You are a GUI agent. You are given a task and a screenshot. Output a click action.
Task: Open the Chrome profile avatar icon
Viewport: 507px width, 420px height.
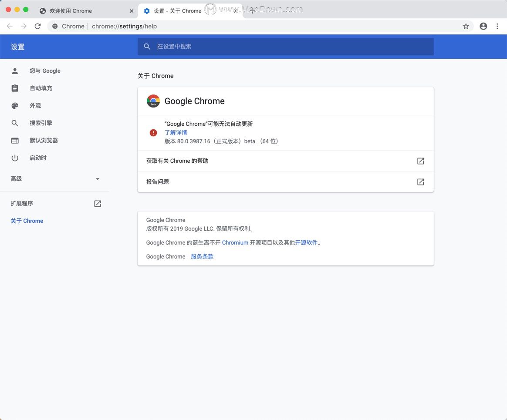(483, 26)
